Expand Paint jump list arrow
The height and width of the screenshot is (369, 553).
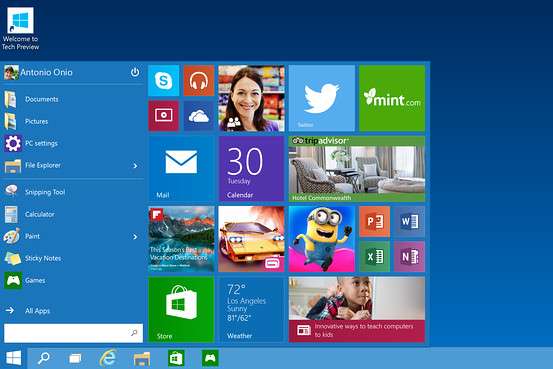click(x=135, y=236)
